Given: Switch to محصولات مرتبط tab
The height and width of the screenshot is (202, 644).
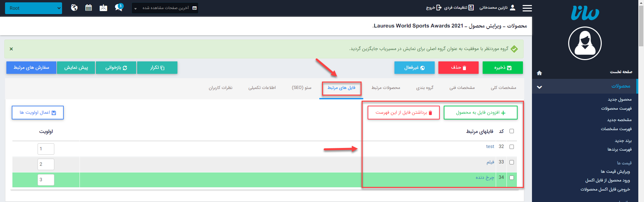Looking at the screenshot, I should pos(386,88).
